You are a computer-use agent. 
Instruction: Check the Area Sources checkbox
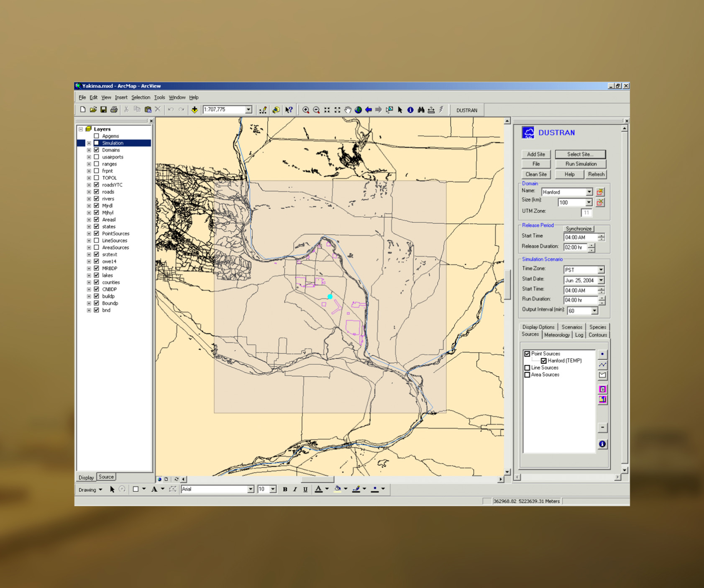[527, 375]
